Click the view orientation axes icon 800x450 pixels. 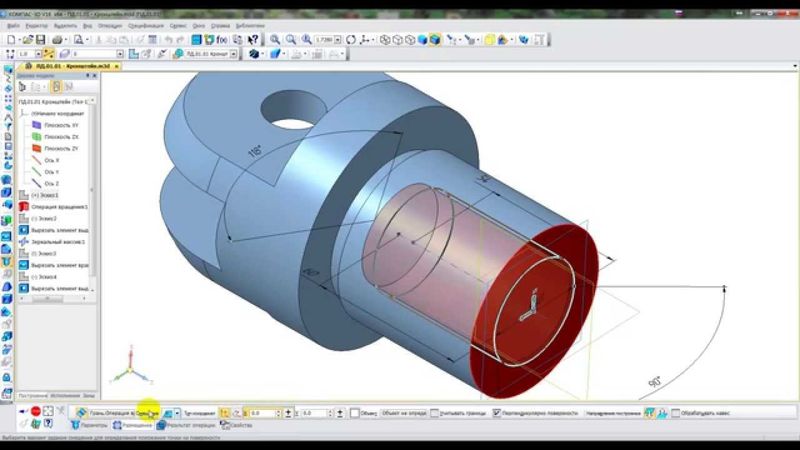point(365,39)
